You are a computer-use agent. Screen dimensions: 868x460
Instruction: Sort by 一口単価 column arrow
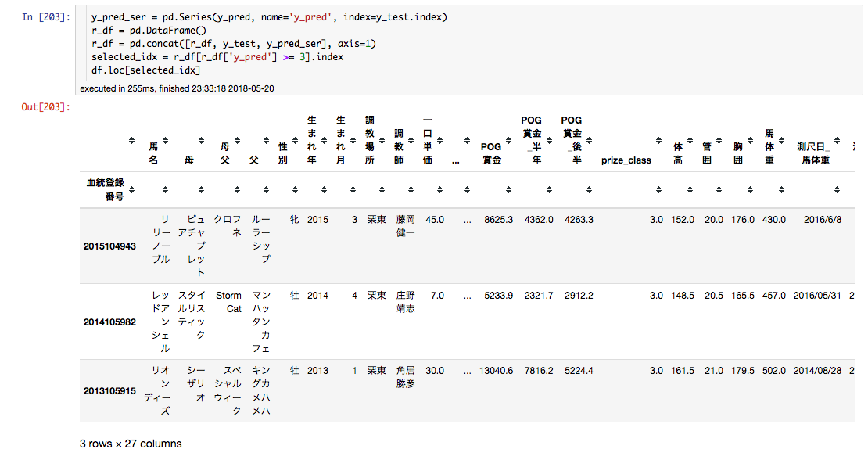[439, 141]
